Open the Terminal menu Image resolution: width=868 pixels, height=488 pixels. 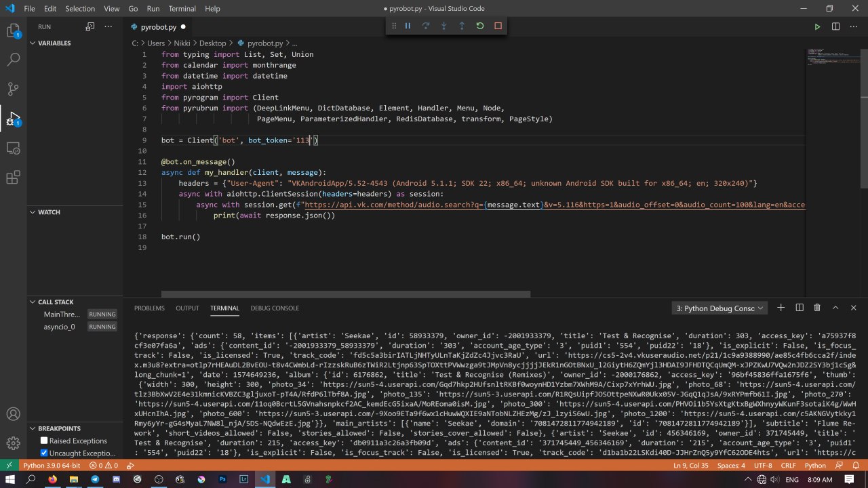[182, 9]
